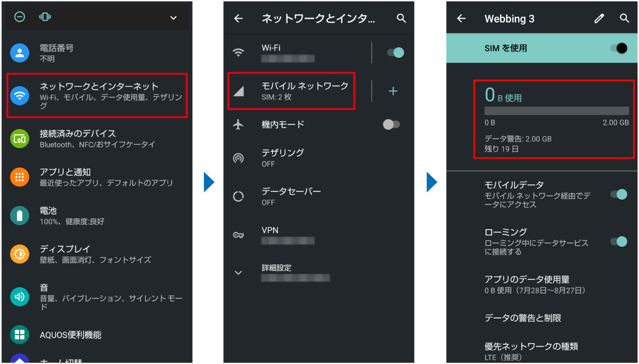Tap the vibrate mode icon
The image size is (639, 364).
45,17
